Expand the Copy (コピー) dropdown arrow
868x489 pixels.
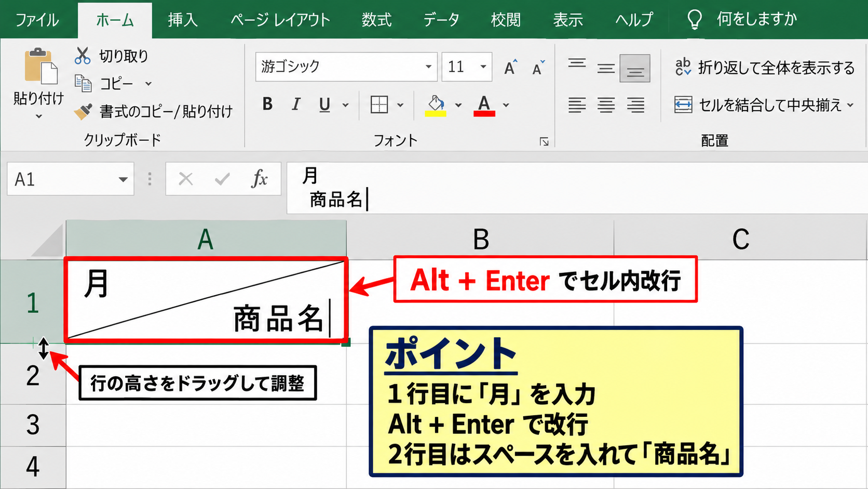148,84
